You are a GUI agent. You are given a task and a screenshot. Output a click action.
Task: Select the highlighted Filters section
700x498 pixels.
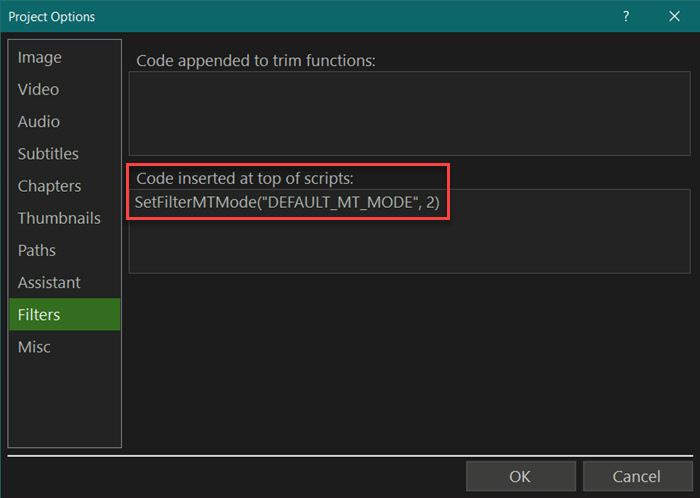[x=64, y=315]
